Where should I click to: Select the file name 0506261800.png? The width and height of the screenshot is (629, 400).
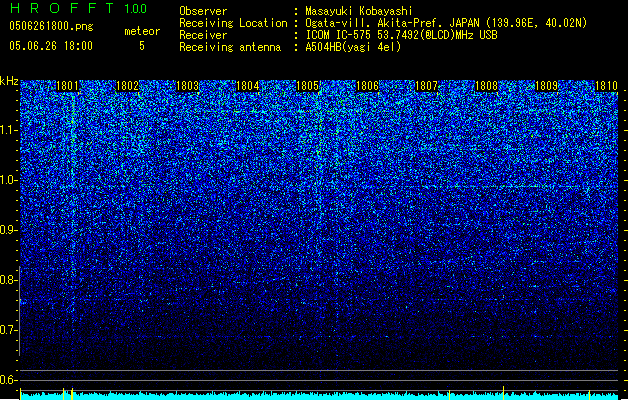click(x=51, y=26)
